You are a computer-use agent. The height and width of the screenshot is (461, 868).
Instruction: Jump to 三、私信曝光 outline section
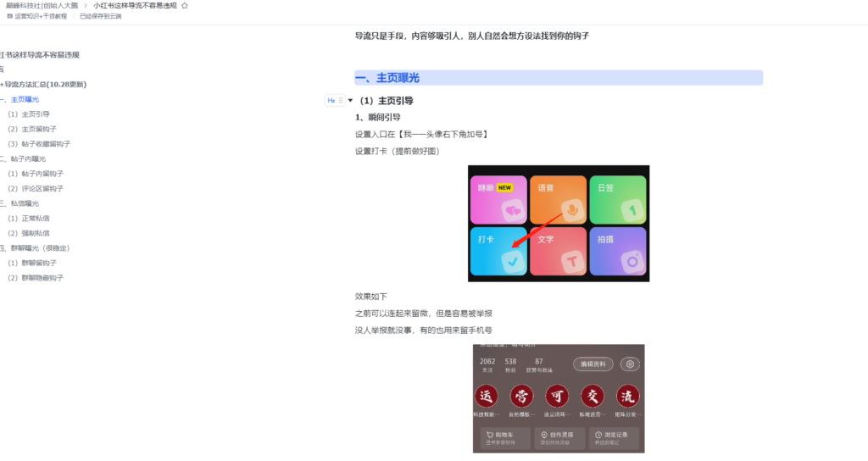pyautogui.click(x=20, y=203)
